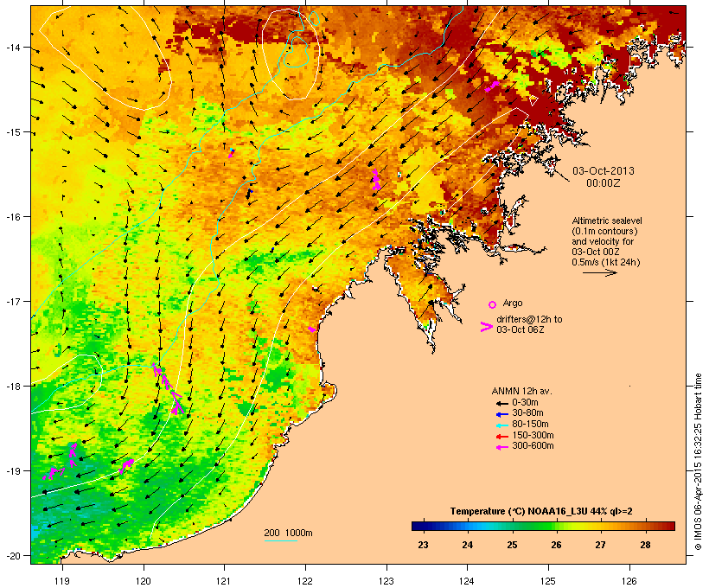Click the -18 latitude axis label

(12, 386)
